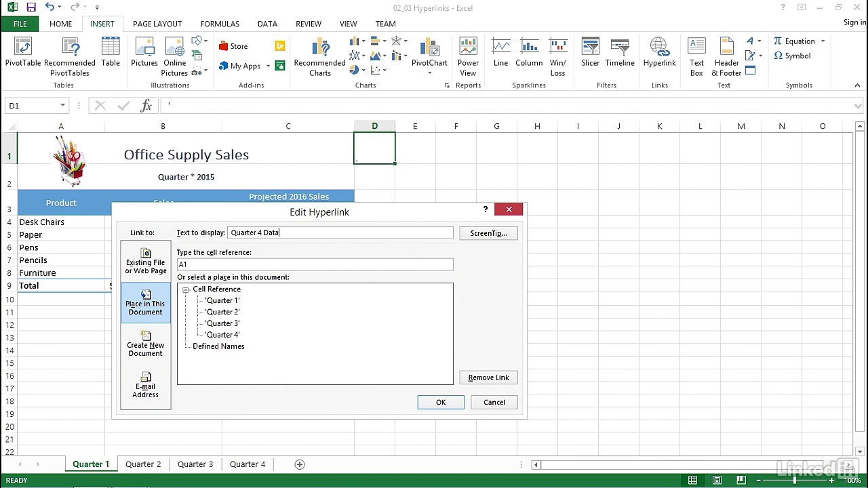
Task: Click the ScreenTip button
Action: click(x=488, y=233)
